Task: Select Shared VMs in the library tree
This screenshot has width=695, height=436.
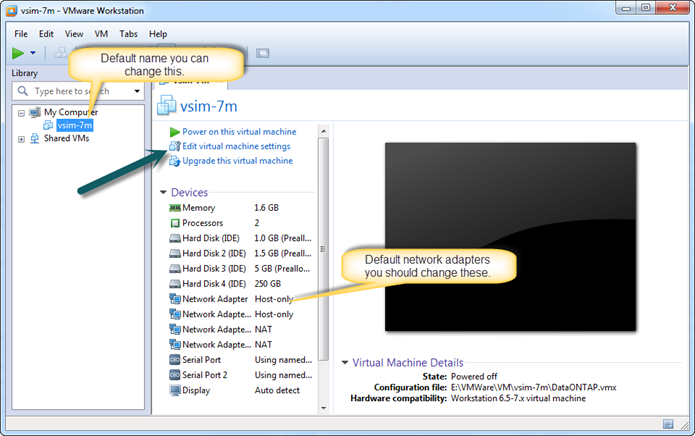Action: coord(66,139)
